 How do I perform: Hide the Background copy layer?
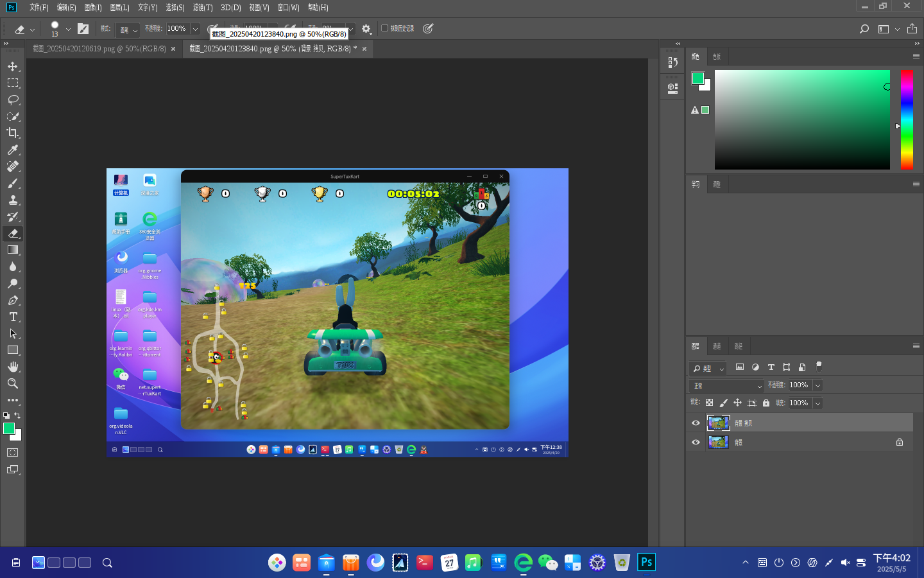point(696,423)
